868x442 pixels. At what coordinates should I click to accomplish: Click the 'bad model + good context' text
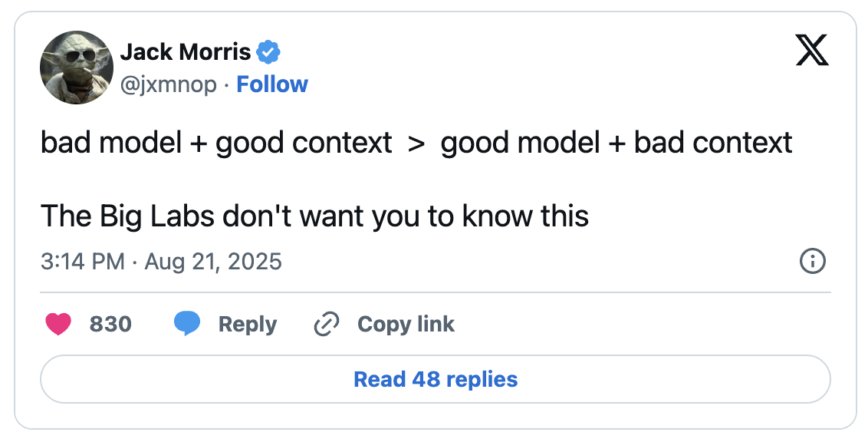216,143
